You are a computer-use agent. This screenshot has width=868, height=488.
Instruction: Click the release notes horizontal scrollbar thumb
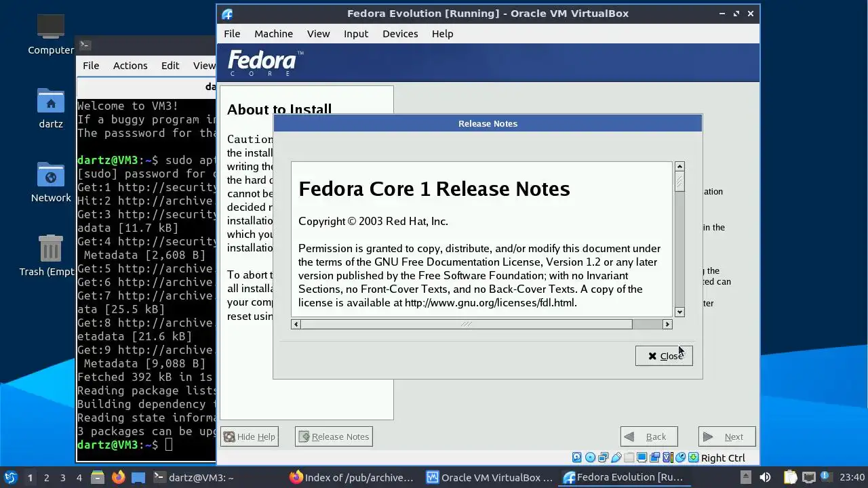(x=467, y=324)
